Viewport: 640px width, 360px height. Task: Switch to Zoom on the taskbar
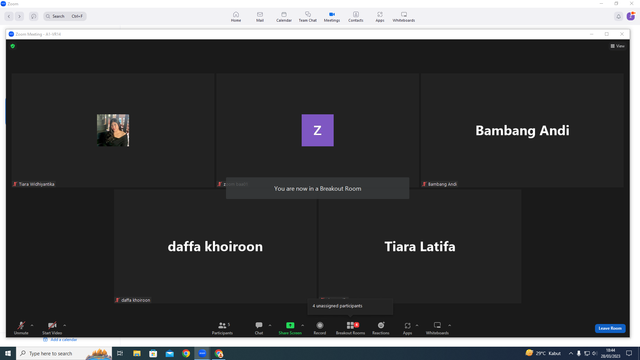pyautogui.click(x=202, y=353)
